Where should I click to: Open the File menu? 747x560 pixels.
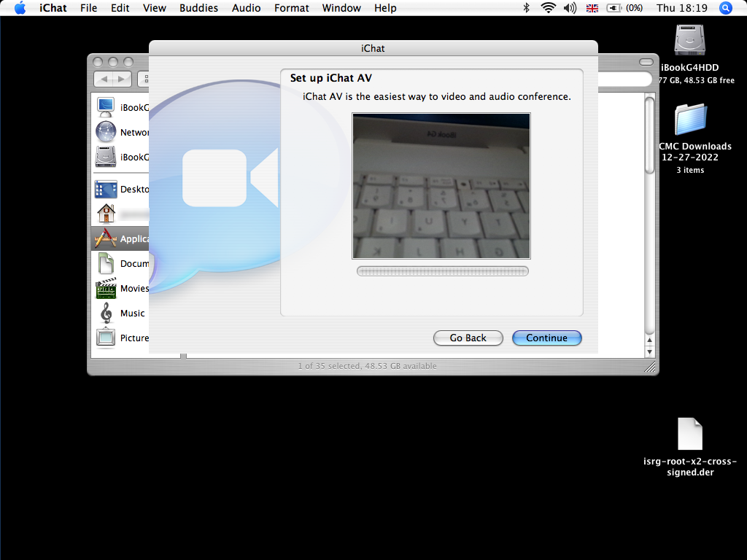(88, 8)
